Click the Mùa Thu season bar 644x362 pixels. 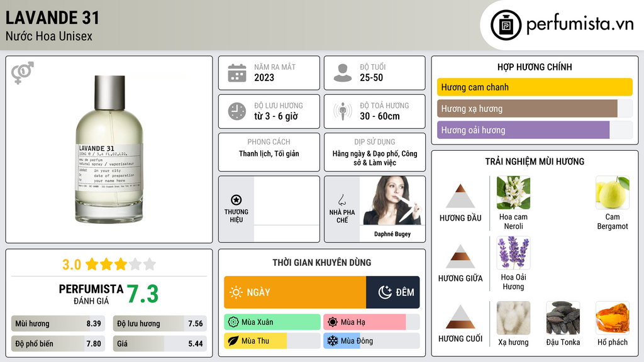click(272, 341)
